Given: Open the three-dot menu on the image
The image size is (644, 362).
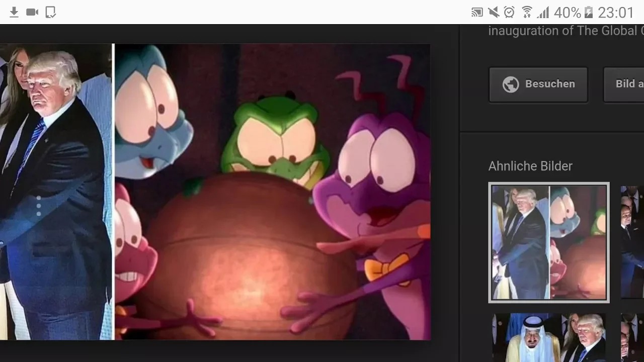Looking at the screenshot, I should click(39, 206).
